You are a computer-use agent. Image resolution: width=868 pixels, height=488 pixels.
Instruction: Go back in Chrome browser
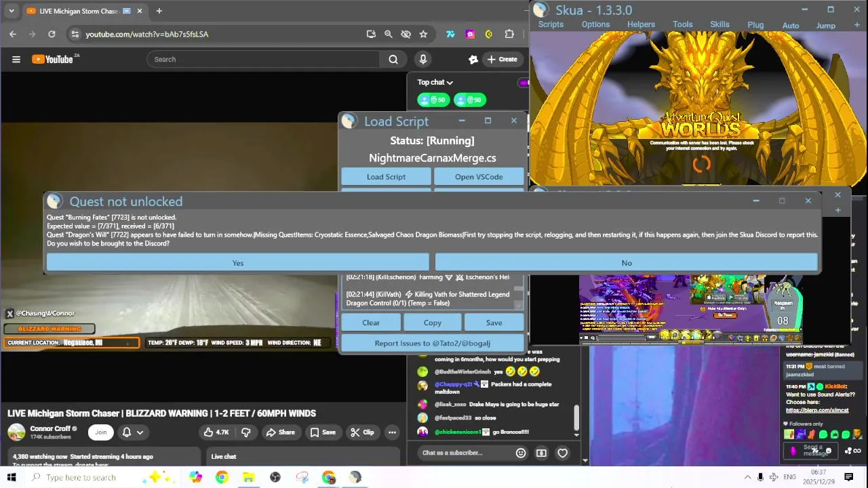13,34
